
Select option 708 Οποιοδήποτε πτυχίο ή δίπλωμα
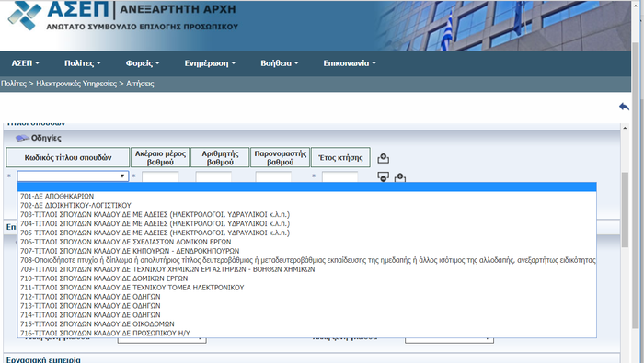coord(307,260)
